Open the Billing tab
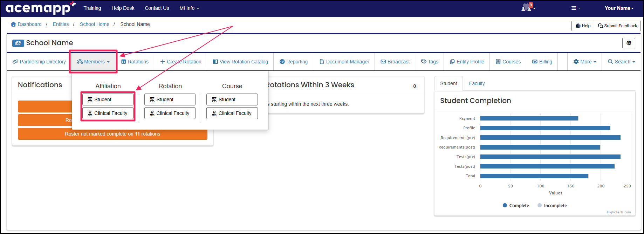 pyautogui.click(x=542, y=62)
